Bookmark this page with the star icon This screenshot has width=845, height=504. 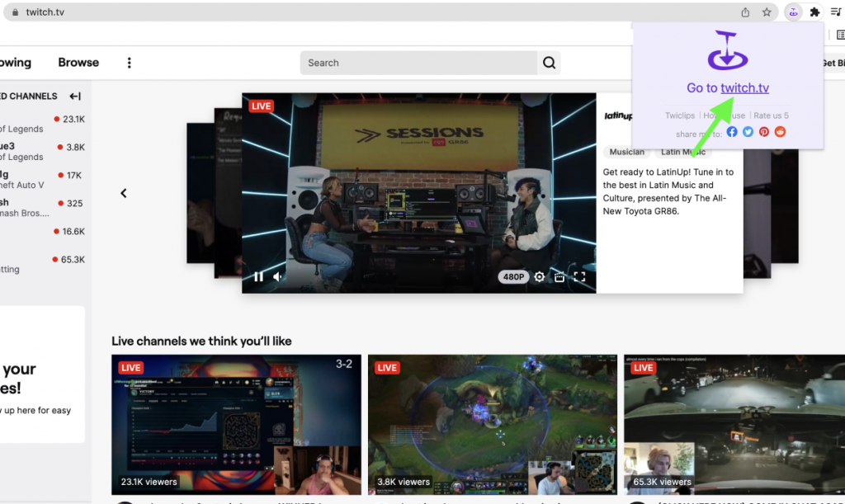(767, 12)
